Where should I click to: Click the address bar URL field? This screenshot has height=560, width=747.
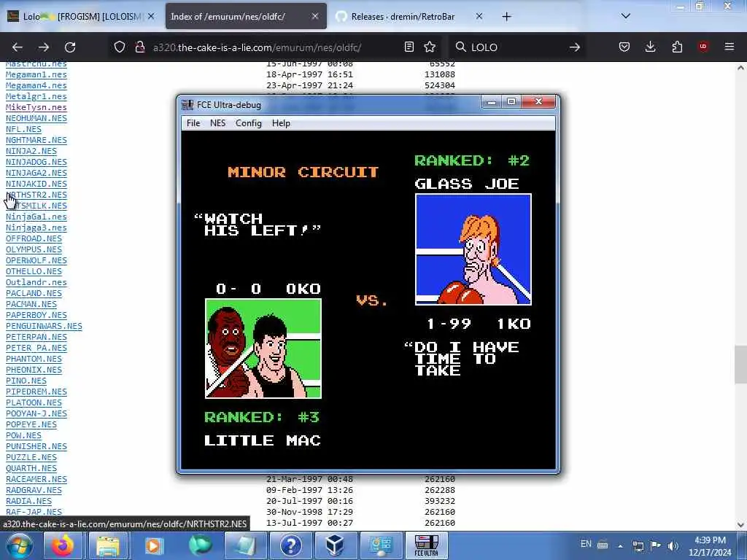tap(275, 47)
